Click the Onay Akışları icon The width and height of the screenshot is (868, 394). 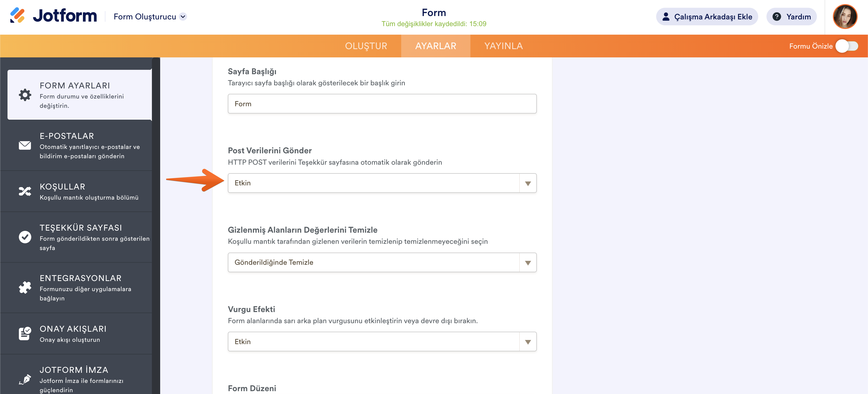(x=25, y=333)
